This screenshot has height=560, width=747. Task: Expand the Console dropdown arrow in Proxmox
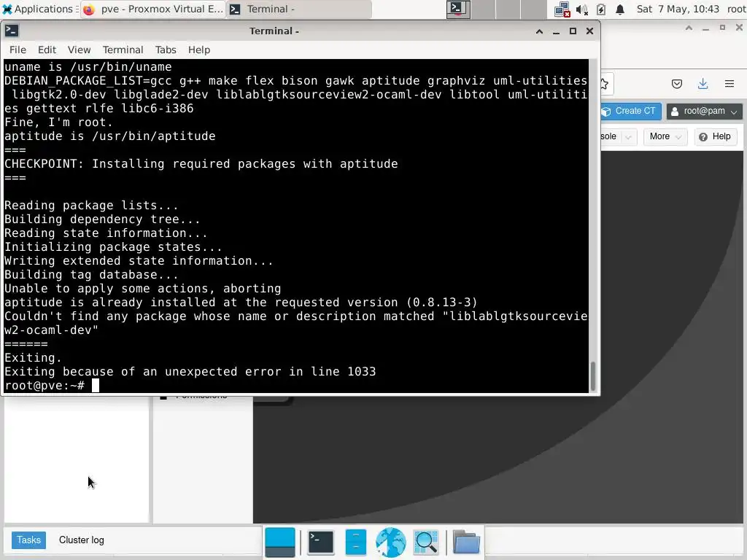click(x=628, y=137)
